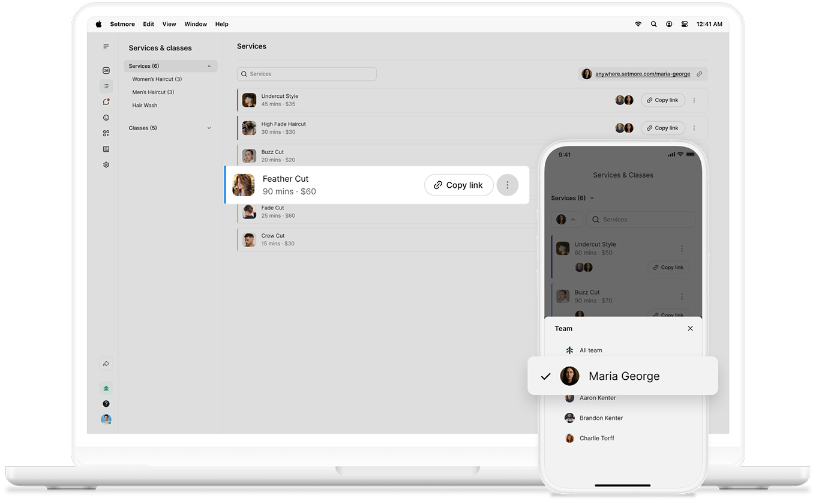Copy link for High Fade Haircut
816x504 pixels.
(663, 128)
